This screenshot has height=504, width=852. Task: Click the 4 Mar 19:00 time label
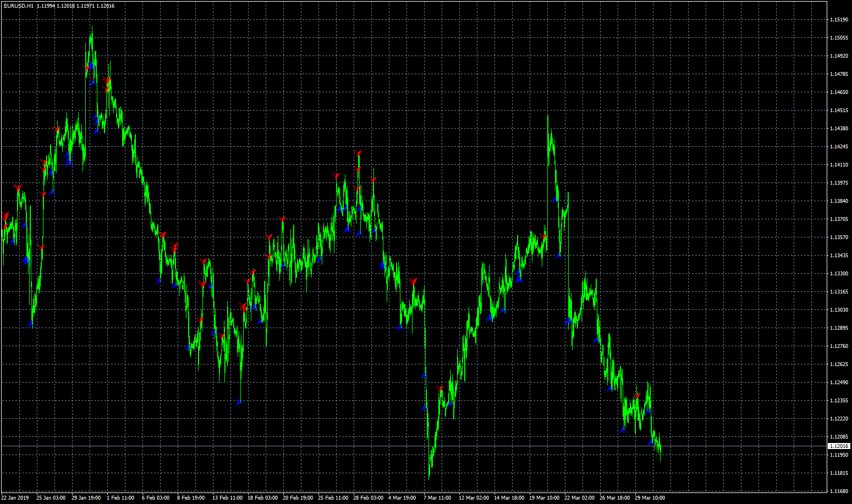[402, 498]
